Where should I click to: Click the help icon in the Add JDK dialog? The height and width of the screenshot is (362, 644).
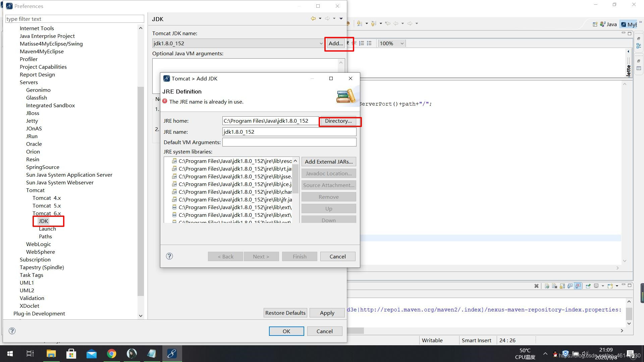point(169,256)
